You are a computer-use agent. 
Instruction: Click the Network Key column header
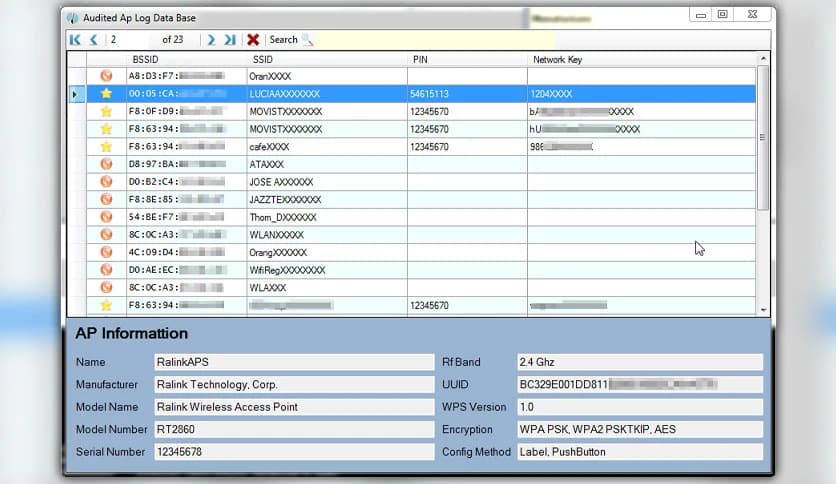click(557, 60)
